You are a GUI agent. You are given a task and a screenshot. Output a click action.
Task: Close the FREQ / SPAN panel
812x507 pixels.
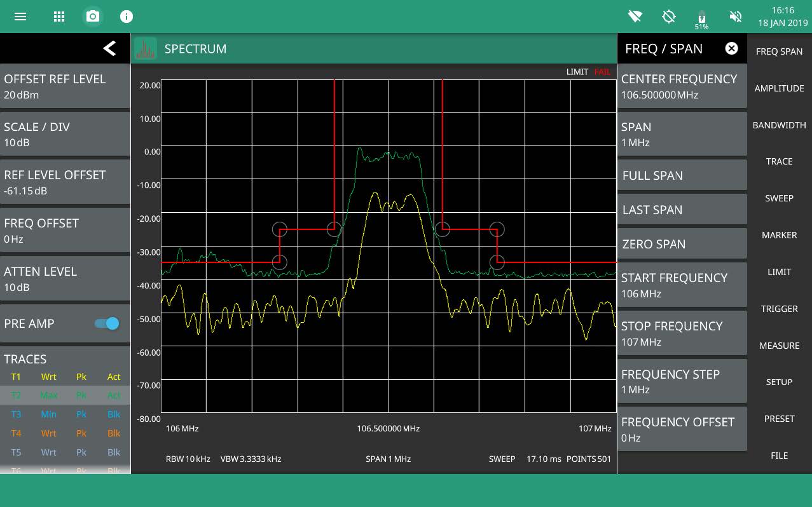pos(732,48)
